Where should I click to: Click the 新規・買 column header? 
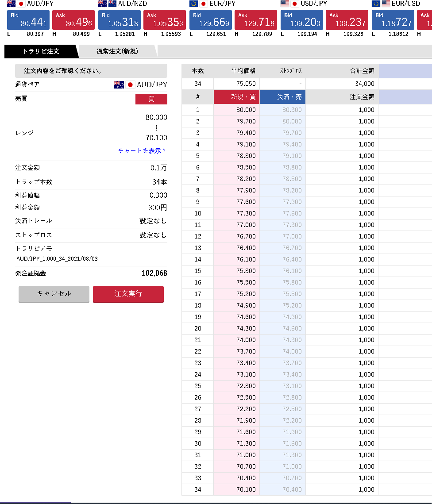236,97
